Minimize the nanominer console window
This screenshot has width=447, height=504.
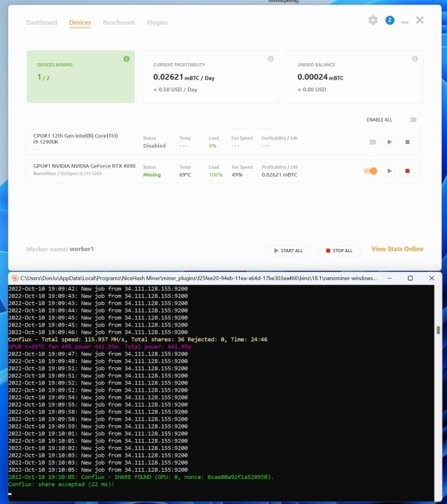coord(389,278)
